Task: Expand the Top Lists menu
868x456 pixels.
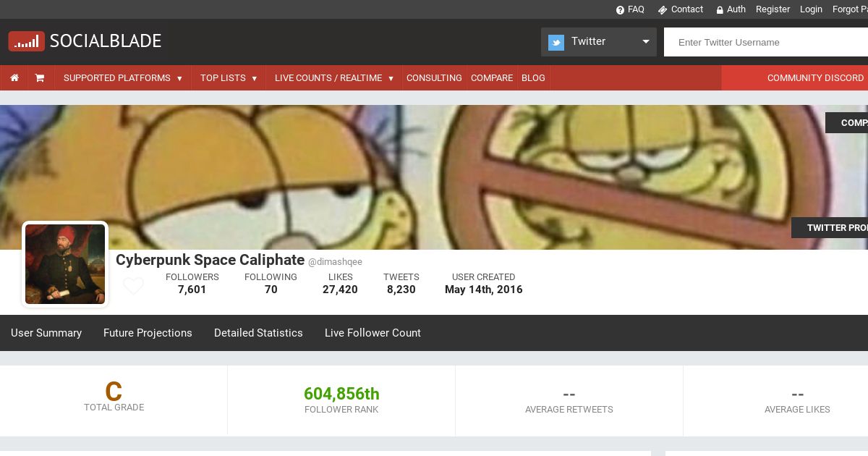Action: point(229,77)
